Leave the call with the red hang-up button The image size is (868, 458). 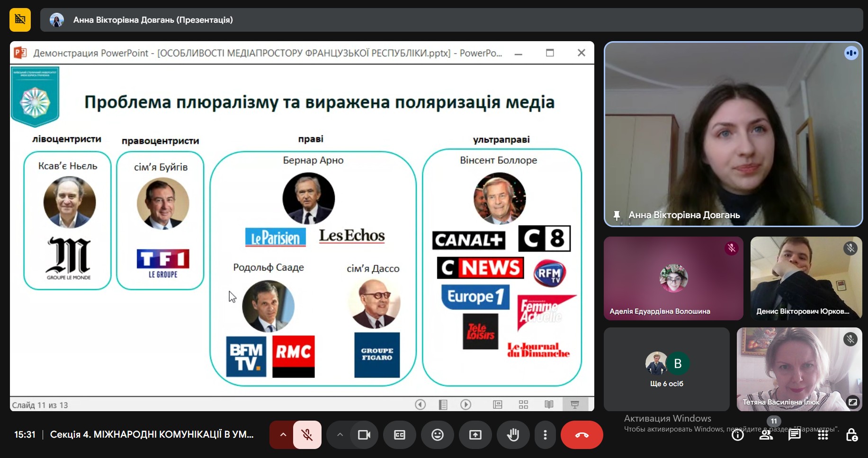(x=582, y=435)
